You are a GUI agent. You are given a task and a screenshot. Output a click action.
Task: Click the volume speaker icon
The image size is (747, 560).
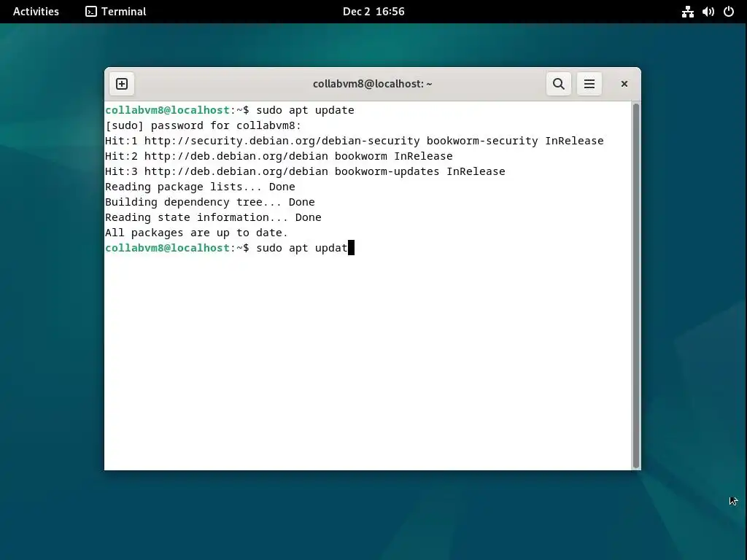coord(708,12)
